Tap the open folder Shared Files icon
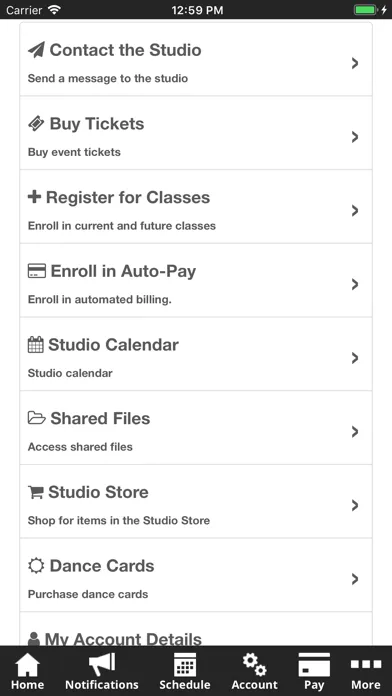 pos(37,418)
